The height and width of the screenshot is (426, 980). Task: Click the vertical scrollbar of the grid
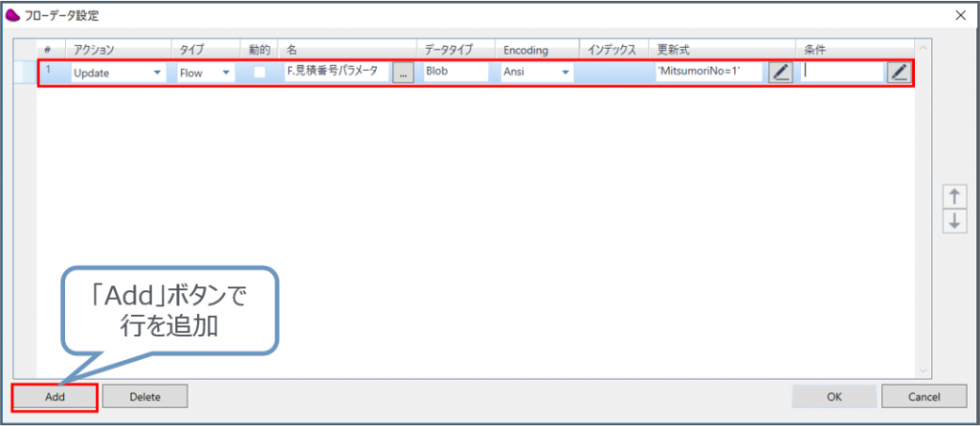(x=923, y=211)
